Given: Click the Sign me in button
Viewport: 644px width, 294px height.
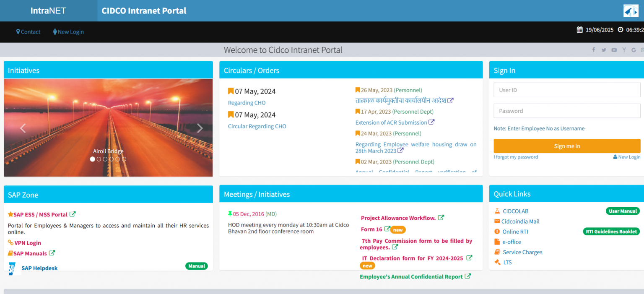Looking at the screenshot, I should coord(567,146).
